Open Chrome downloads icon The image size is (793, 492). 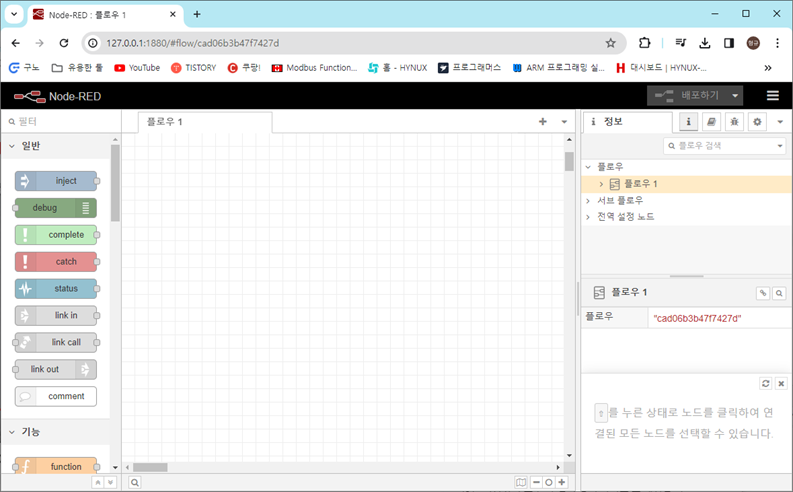pos(704,43)
